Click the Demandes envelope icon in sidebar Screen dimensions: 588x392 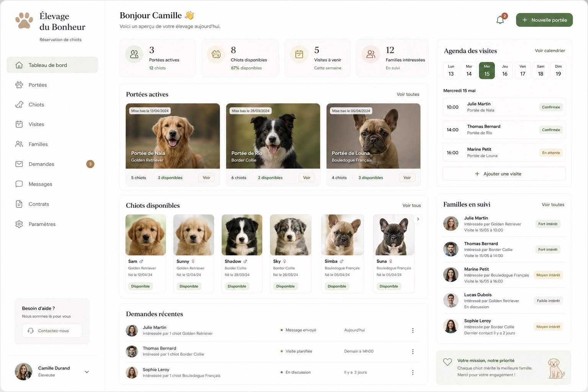(x=19, y=164)
